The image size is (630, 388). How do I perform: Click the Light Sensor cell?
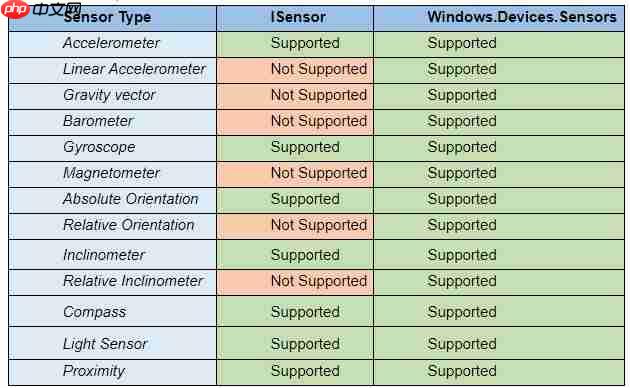pyautogui.click(x=112, y=343)
